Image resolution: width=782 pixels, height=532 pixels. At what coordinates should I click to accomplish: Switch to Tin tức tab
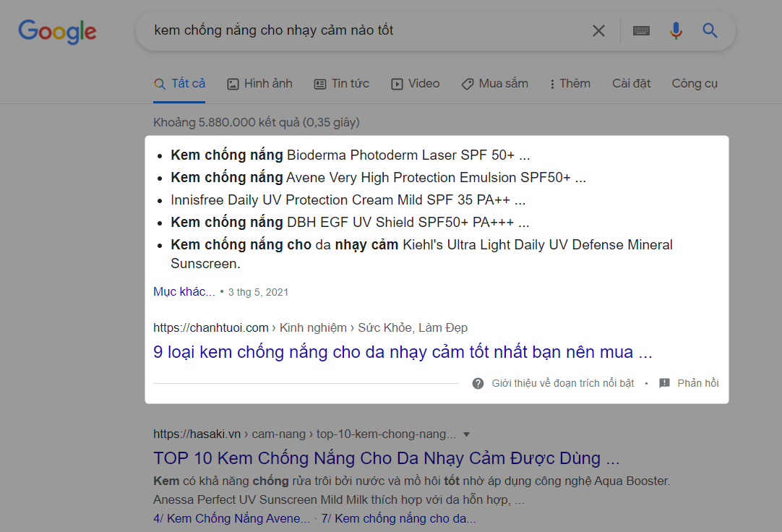(x=342, y=84)
